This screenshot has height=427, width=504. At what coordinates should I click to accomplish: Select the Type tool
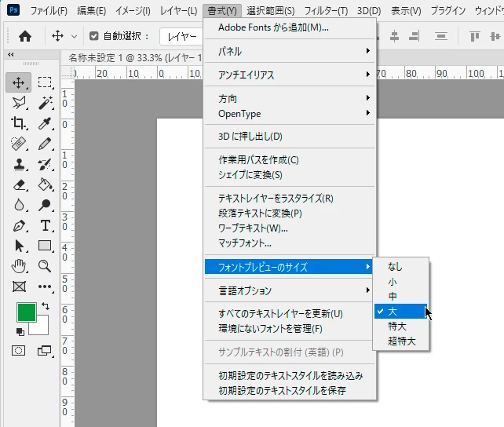(x=46, y=225)
